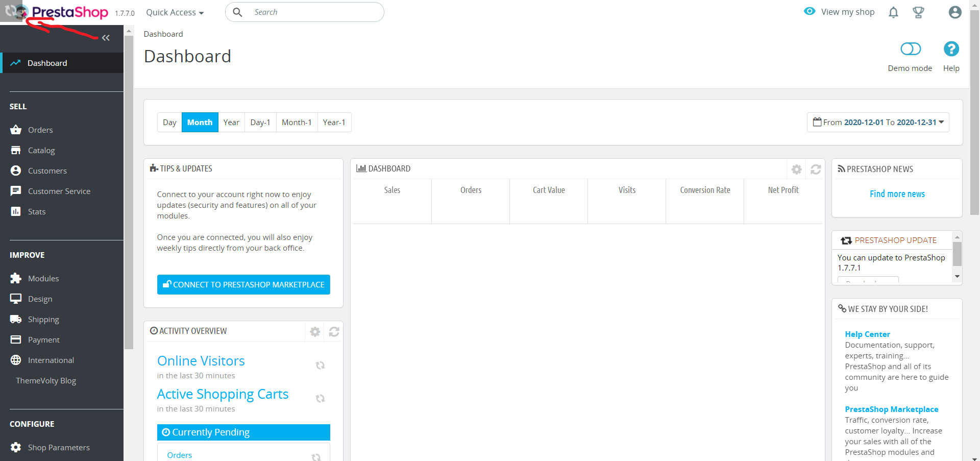Click the Orders basket icon
This screenshot has height=461, width=980.
click(x=16, y=130)
